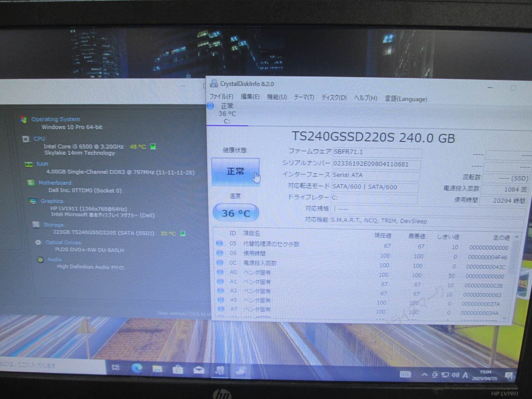Click the 生の値 column header
The height and width of the screenshot is (399, 532).
click(x=501, y=237)
